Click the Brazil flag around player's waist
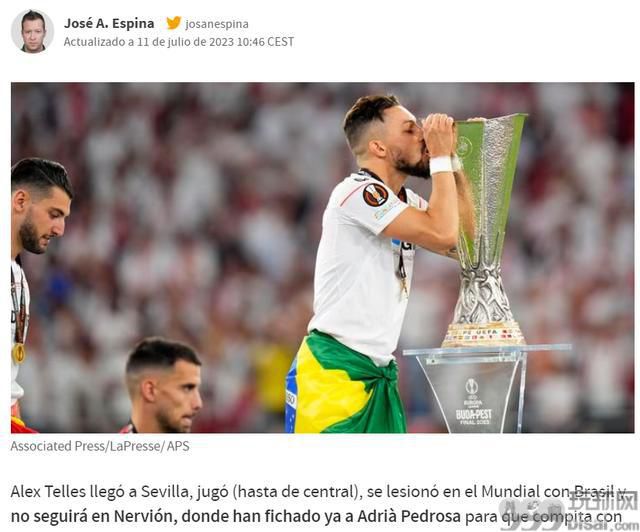This screenshot has height=532, width=640. click(x=345, y=384)
